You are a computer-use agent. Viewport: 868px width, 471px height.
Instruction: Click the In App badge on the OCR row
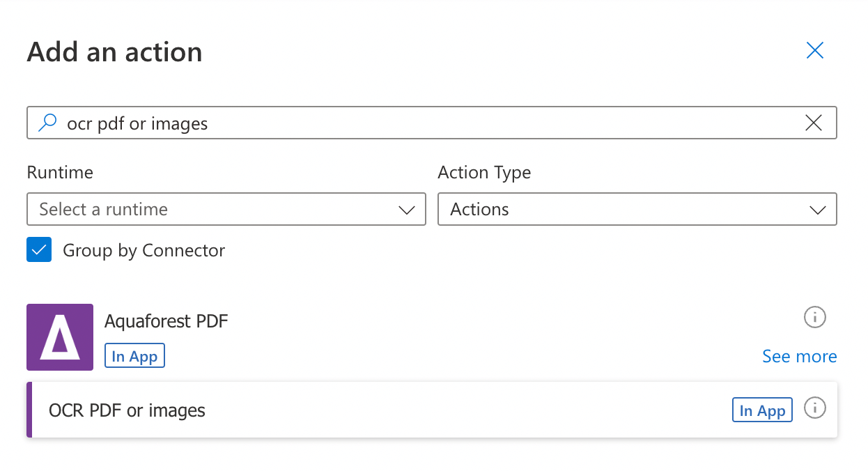[762, 410]
